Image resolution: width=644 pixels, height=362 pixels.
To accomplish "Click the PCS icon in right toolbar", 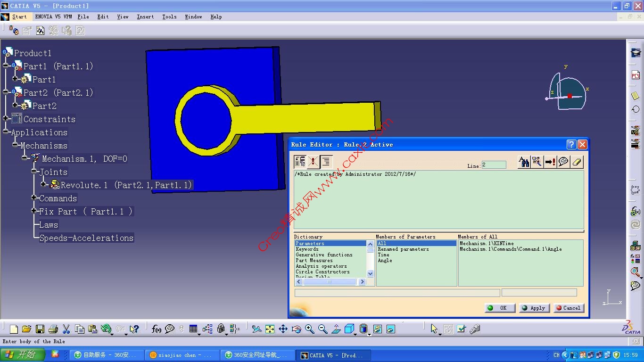I will click(x=636, y=75).
